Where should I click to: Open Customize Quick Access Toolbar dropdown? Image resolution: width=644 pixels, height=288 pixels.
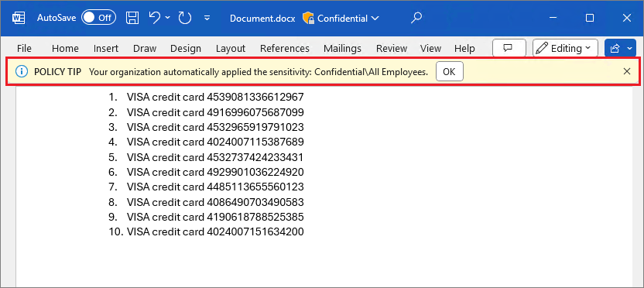pos(207,18)
